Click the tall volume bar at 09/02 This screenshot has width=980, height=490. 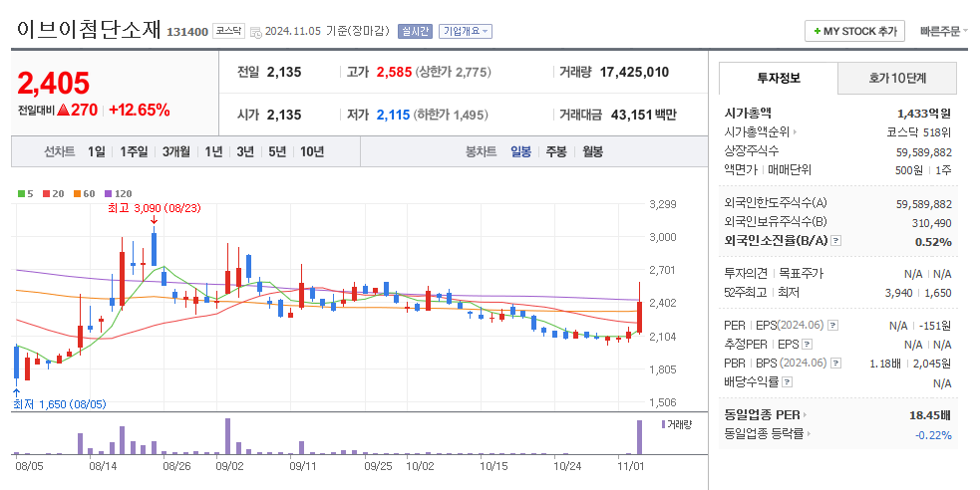(x=227, y=436)
